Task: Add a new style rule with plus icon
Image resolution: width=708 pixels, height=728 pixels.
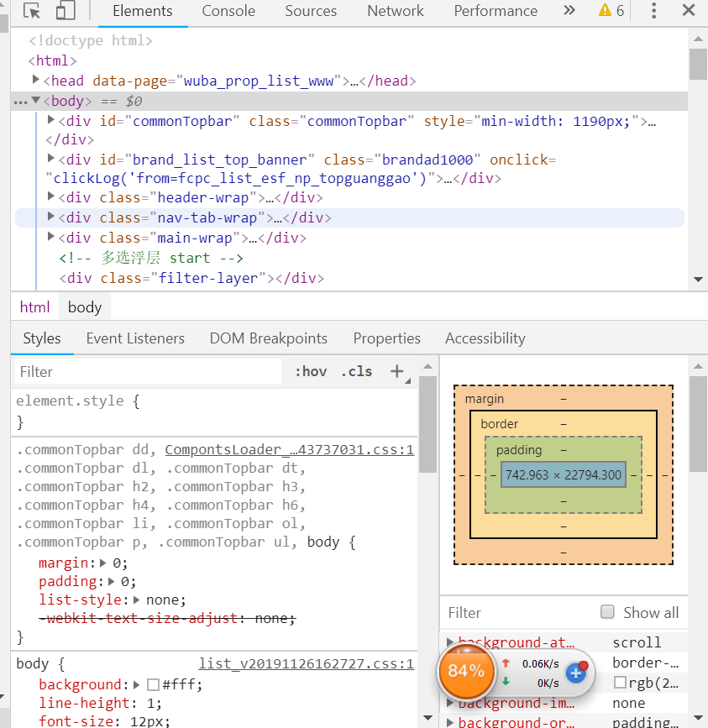Action: point(397,371)
